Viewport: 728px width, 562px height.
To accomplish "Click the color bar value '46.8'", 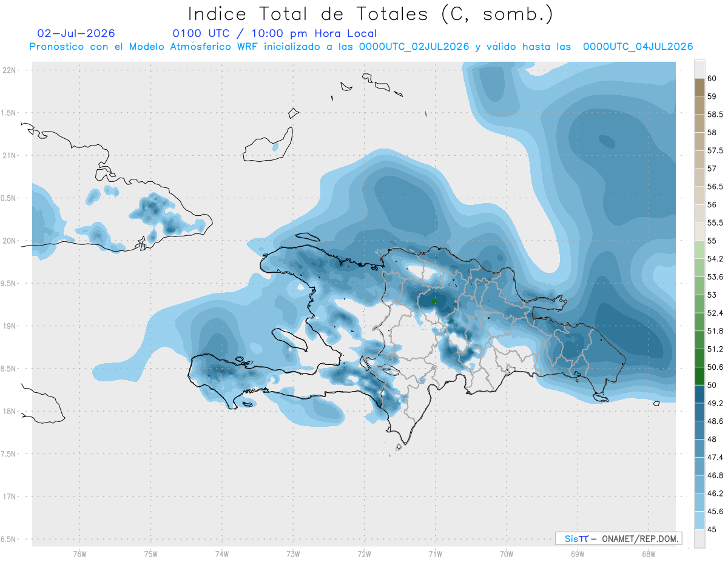I will tap(715, 475).
